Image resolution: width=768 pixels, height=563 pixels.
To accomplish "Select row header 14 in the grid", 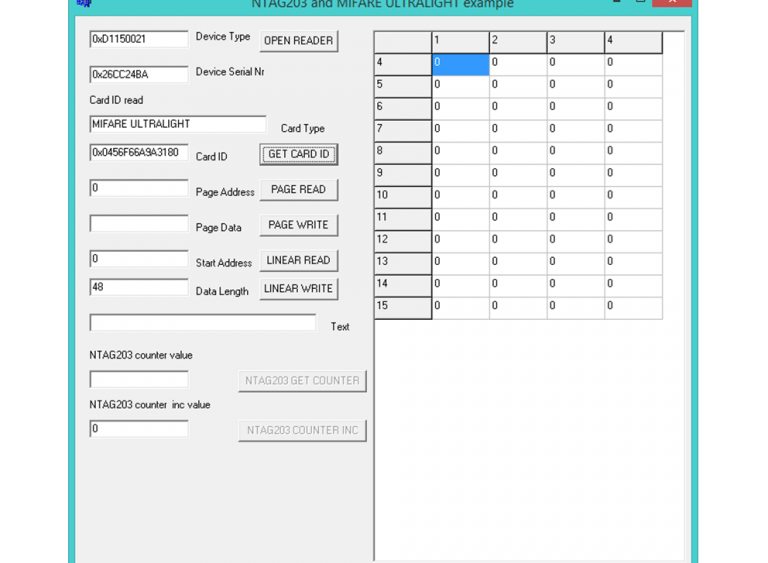I will 403,286.
